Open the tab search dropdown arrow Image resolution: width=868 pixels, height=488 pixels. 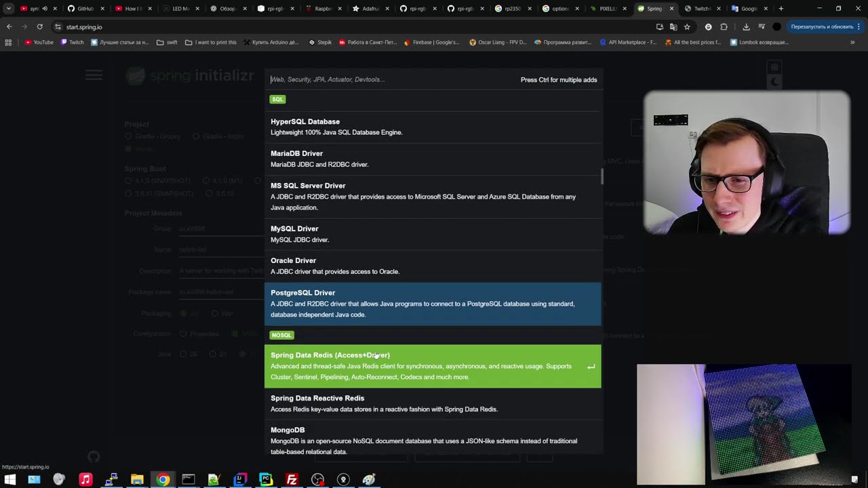[x=8, y=9]
